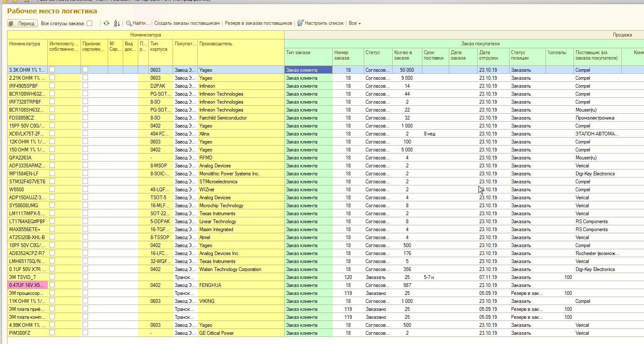Select the STM32F407VET6 nomenclature row
644x344 pixels.
(x=27, y=182)
